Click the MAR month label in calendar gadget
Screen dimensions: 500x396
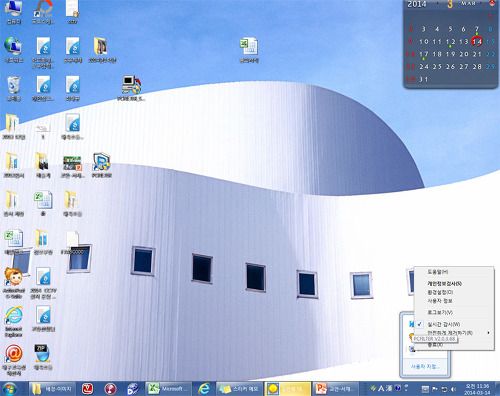468,3
